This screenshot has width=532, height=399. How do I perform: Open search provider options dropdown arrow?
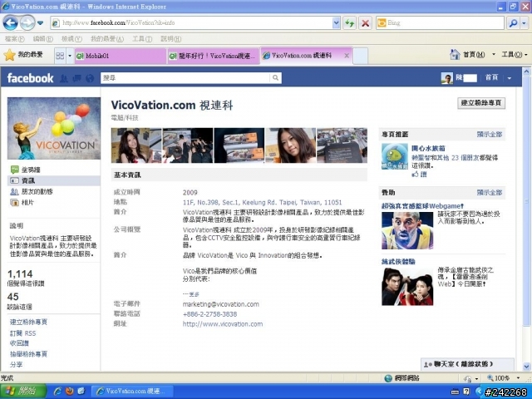tap(525, 23)
